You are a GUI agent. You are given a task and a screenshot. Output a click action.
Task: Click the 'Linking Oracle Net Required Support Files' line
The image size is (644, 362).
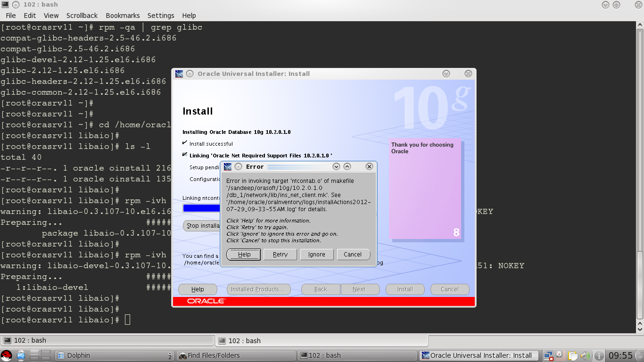point(261,155)
